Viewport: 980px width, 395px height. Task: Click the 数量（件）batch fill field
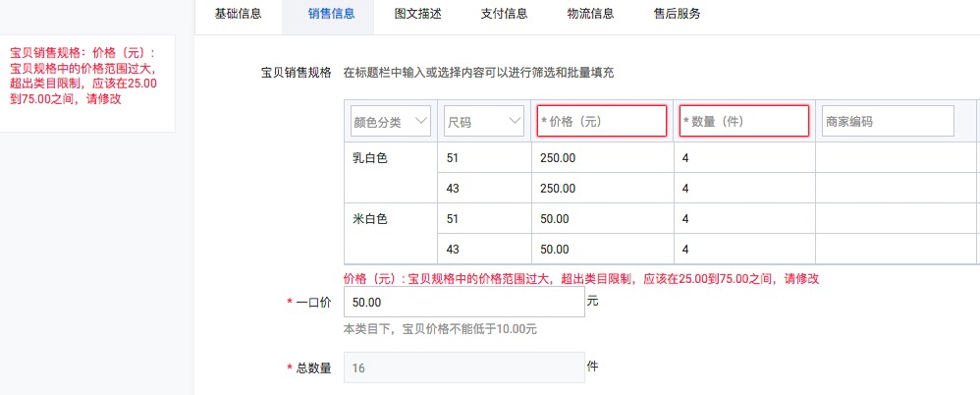click(x=743, y=122)
